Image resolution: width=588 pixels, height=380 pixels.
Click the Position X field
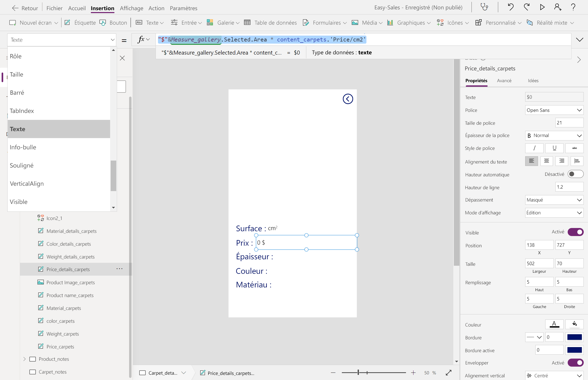539,245
